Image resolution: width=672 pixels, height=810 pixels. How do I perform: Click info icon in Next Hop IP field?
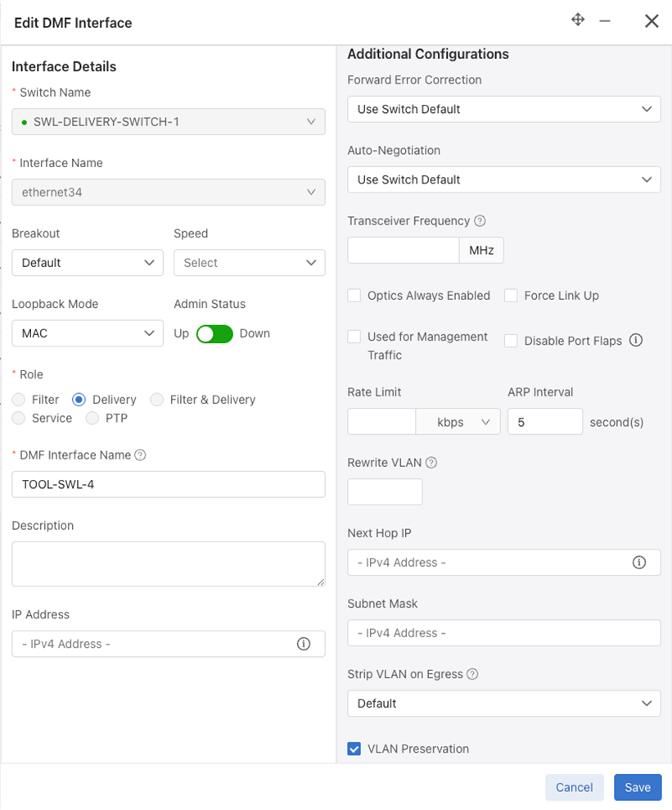(639, 563)
